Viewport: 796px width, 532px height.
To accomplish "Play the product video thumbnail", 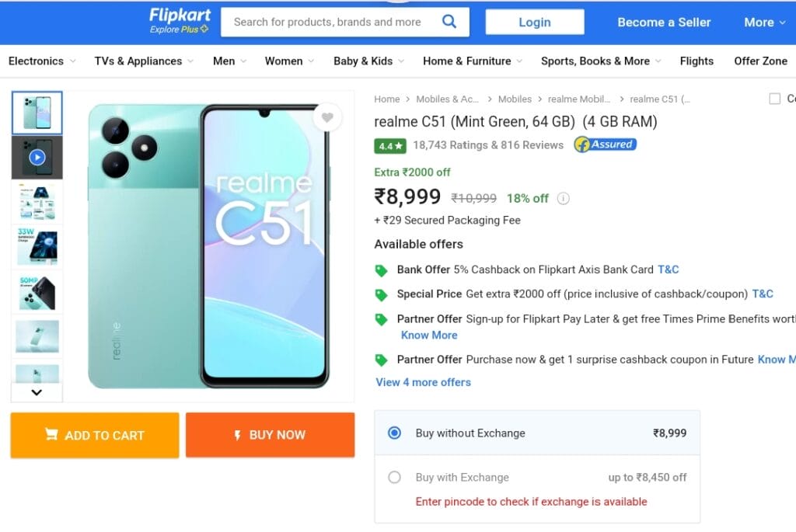I will click(x=37, y=157).
